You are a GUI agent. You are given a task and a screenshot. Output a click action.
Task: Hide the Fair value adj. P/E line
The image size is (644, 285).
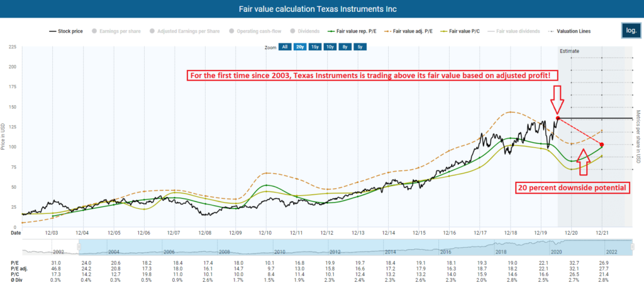point(409,31)
